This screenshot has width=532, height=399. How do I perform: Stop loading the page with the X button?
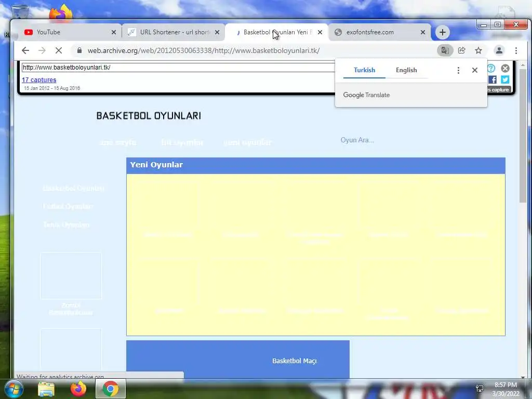pos(58,50)
